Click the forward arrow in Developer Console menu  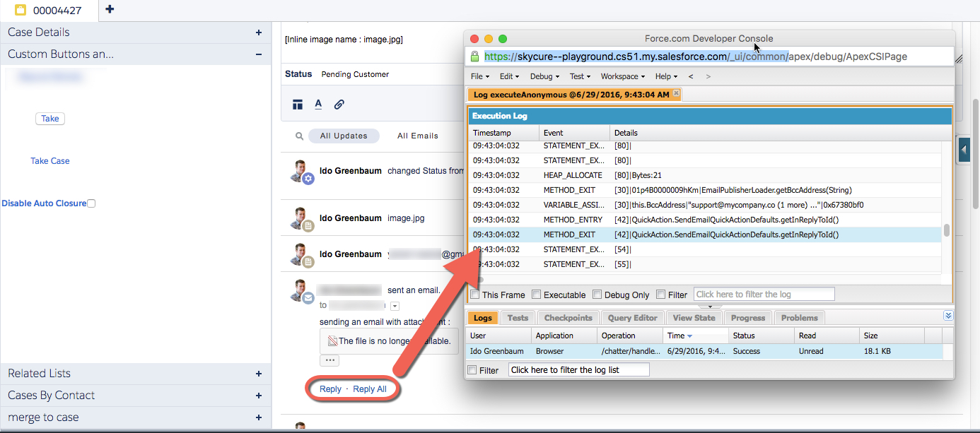click(x=708, y=76)
